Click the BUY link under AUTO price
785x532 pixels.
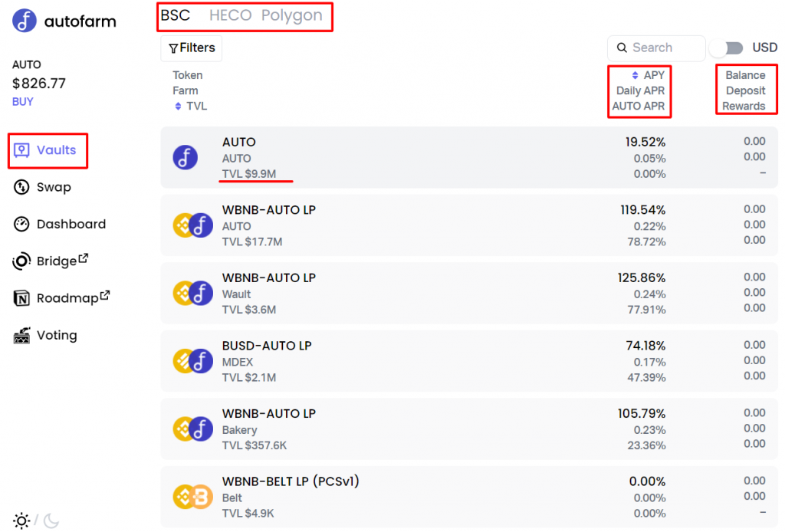(22, 102)
